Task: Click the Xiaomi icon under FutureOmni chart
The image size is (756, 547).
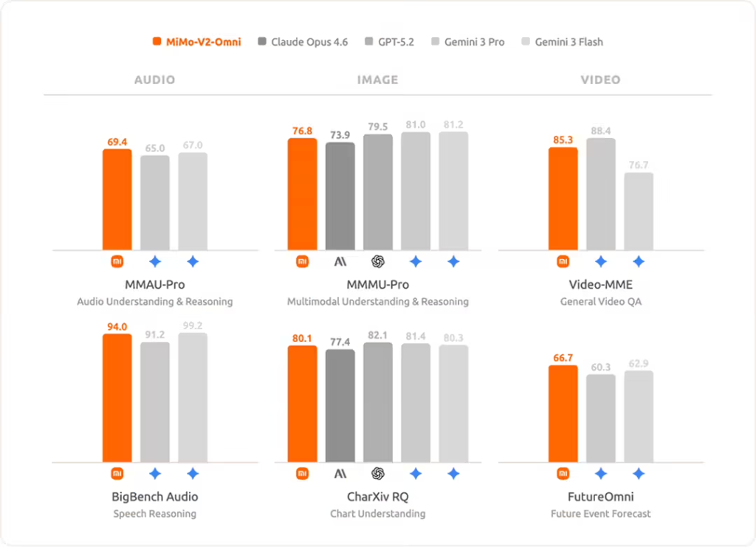Action: click(563, 473)
